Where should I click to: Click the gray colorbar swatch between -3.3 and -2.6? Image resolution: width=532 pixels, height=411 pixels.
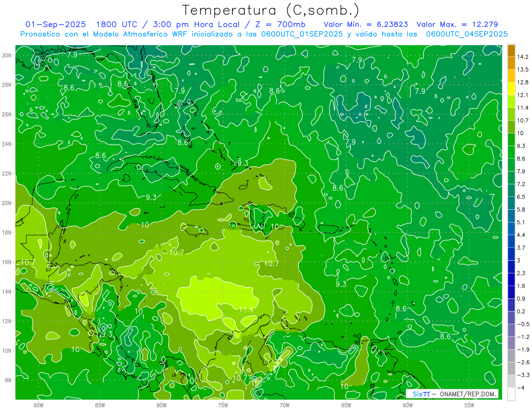pos(511,368)
